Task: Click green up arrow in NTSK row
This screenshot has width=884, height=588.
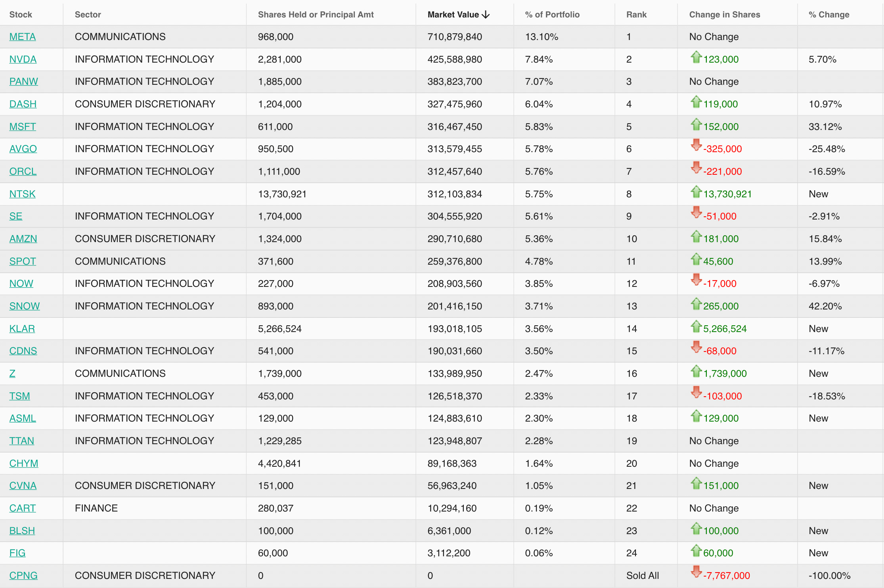Action: click(x=696, y=192)
